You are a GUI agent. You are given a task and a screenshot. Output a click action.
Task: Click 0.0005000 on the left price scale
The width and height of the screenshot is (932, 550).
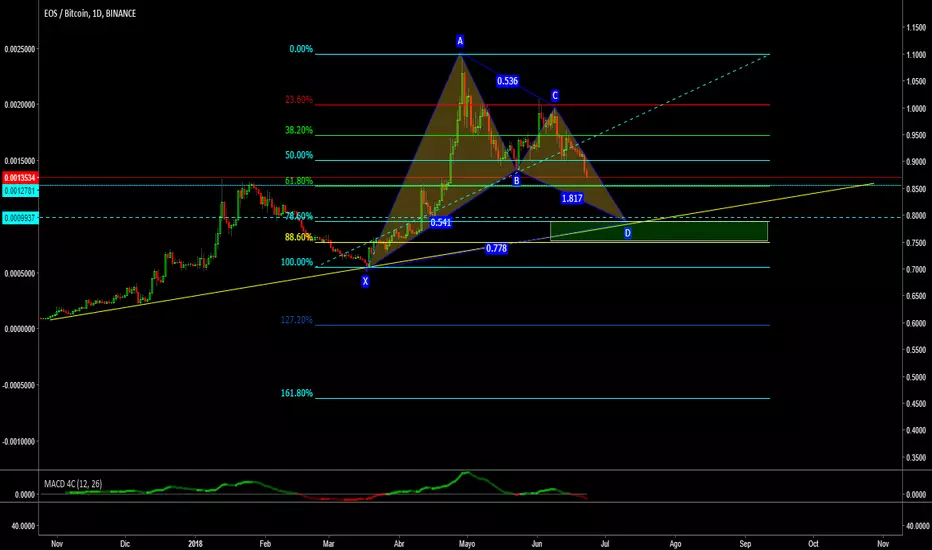click(20, 274)
